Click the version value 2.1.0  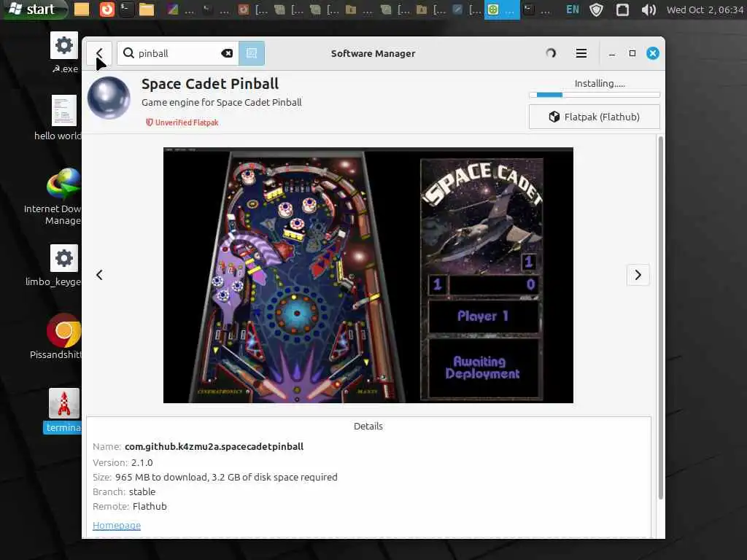click(142, 462)
